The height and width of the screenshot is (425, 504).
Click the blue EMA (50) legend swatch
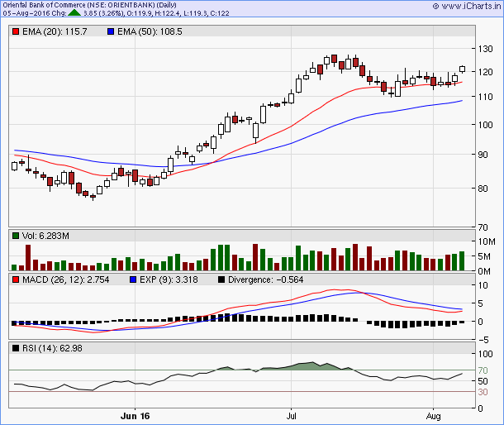point(111,32)
